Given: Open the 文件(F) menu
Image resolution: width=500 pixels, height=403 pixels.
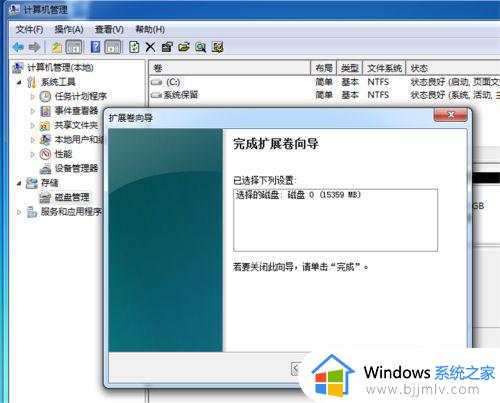Looking at the screenshot, I should coord(29,30).
